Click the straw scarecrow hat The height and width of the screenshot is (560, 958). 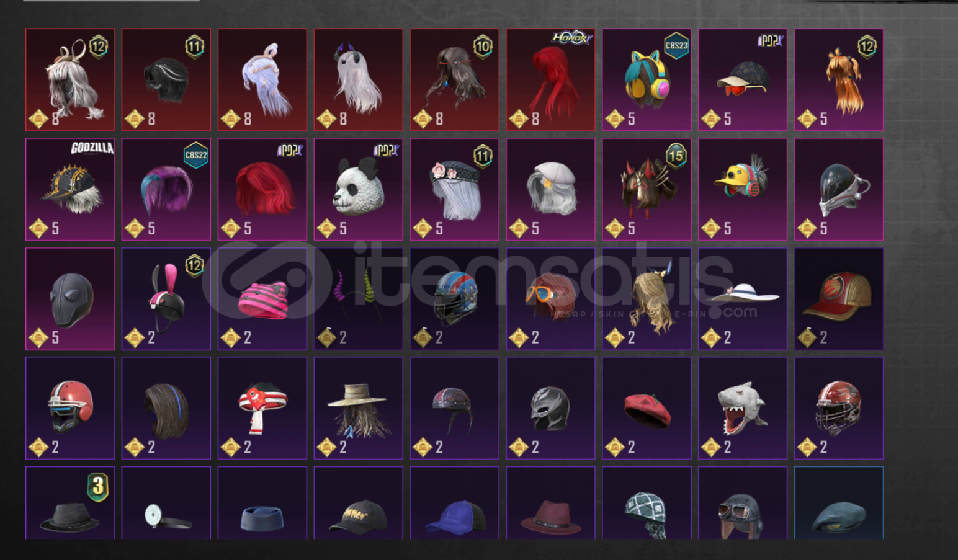(x=358, y=408)
